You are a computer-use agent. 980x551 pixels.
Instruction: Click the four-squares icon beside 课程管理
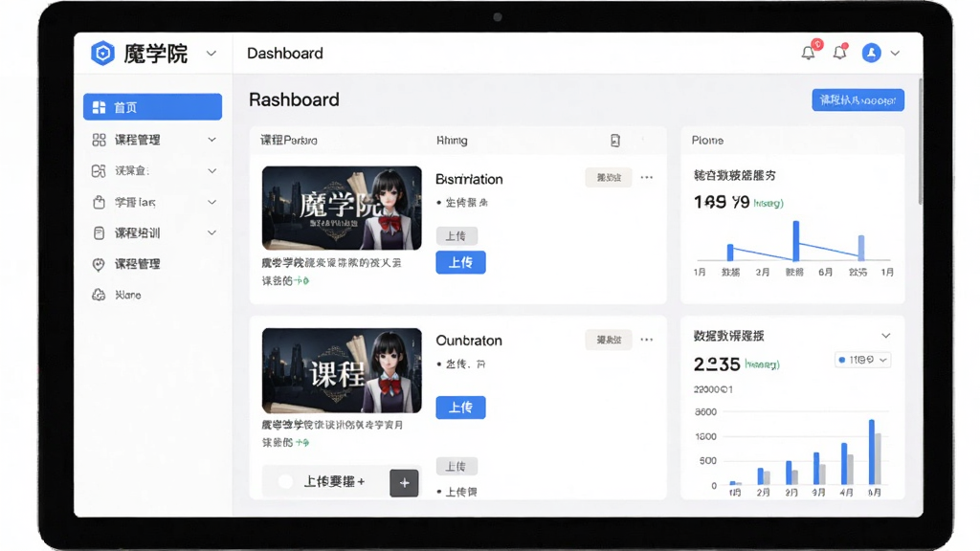point(99,140)
